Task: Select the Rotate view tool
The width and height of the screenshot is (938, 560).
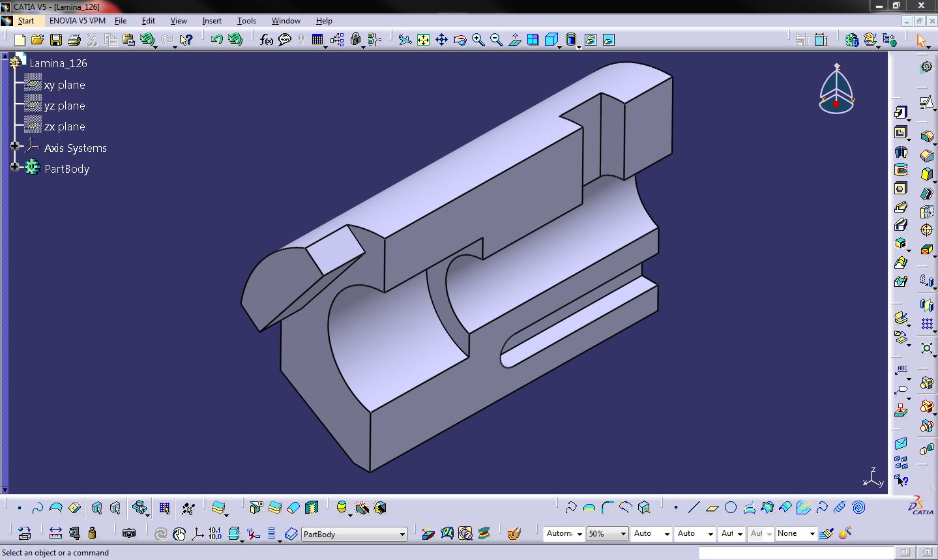Action: (x=460, y=40)
